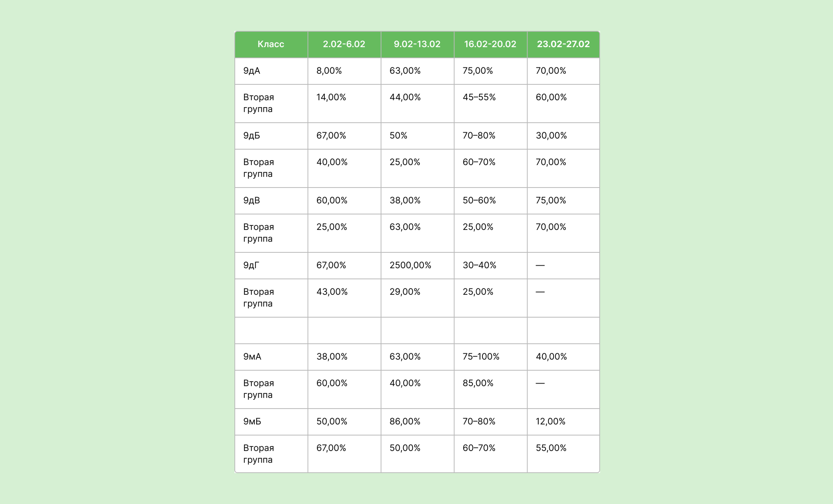Select the 2.02-6.02 column header
The height and width of the screenshot is (504, 833).
pos(344,44)
